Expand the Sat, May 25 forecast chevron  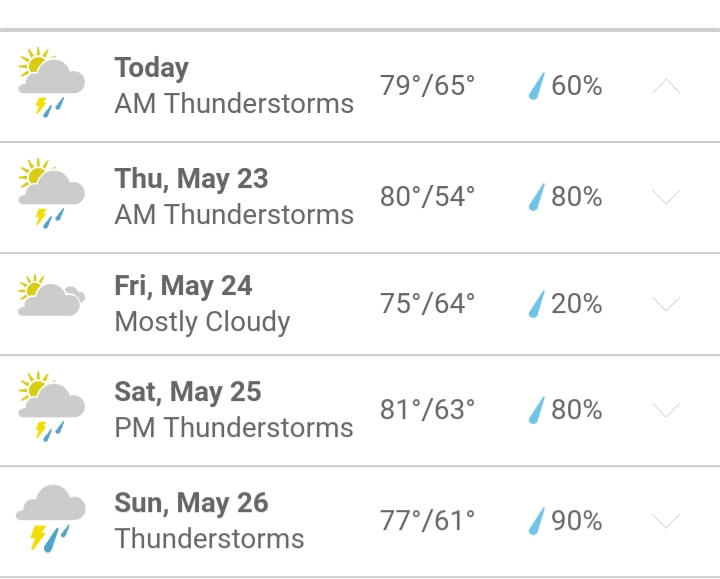pos(666,410)
